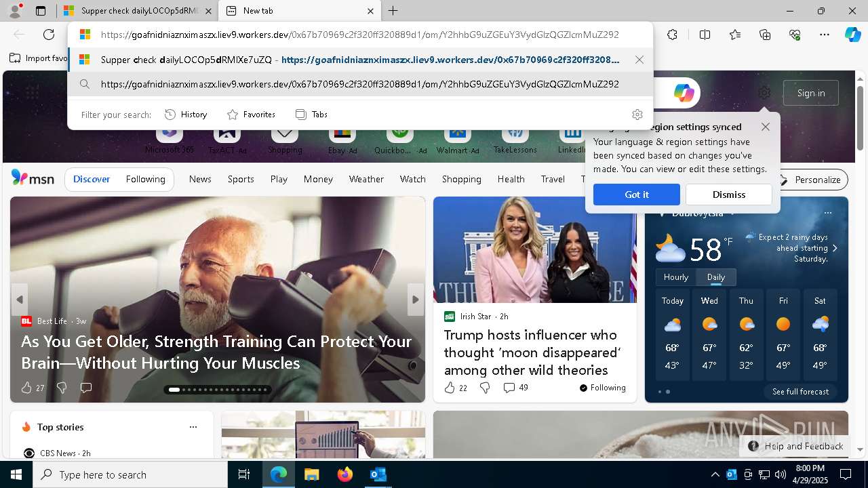Launch Firefox from the taskbar
868x488 pixels.
pyautogui.click(x=345, y=474)
